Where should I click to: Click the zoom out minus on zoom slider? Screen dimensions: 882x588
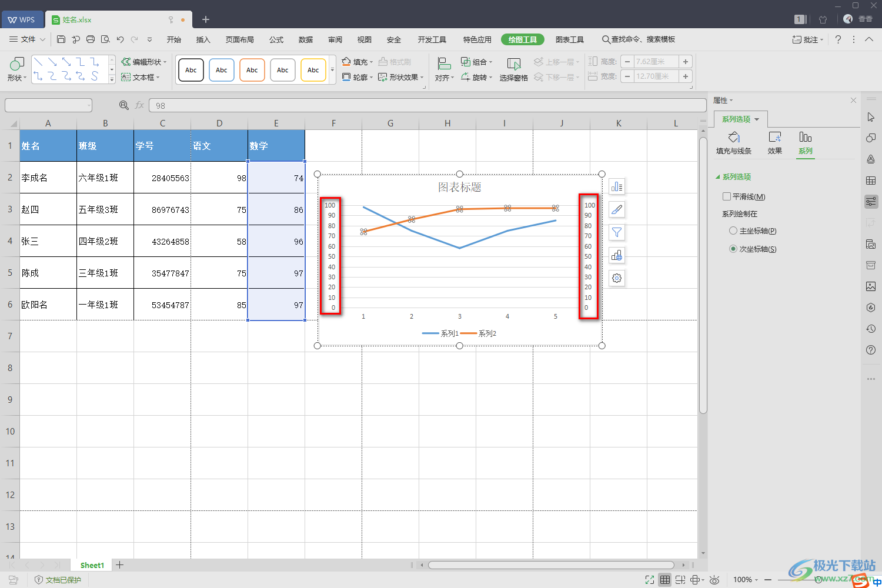(768, 580)
